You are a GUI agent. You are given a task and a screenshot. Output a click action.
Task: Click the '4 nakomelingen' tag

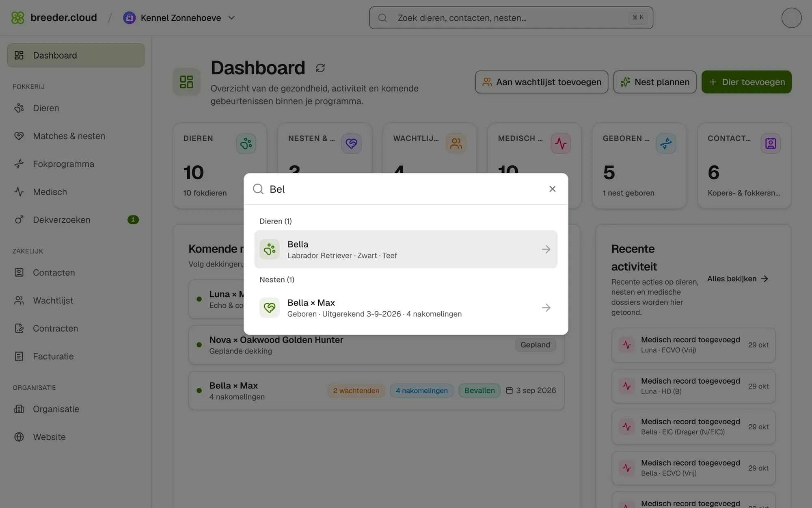coord(422,391)
